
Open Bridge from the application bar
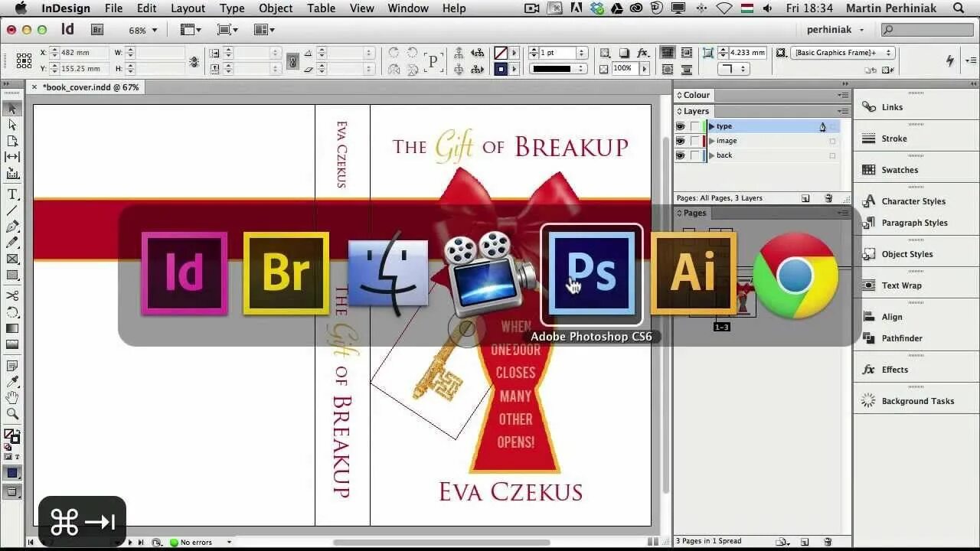97,30
